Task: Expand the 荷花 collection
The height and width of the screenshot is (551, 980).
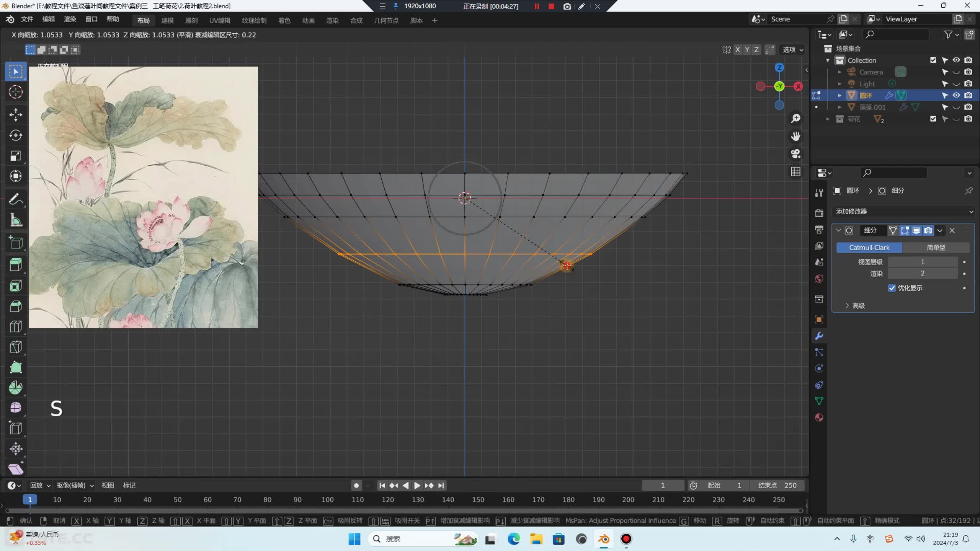Action: 828,119
